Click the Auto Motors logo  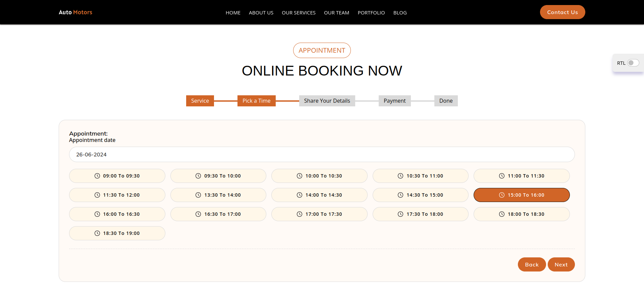click(x=75, y=12)
